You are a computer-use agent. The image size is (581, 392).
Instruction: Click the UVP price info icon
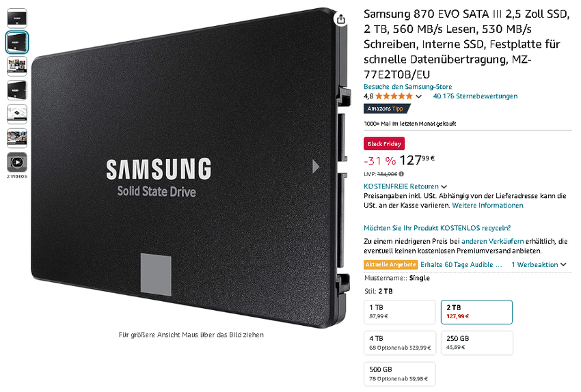(402, 174)
